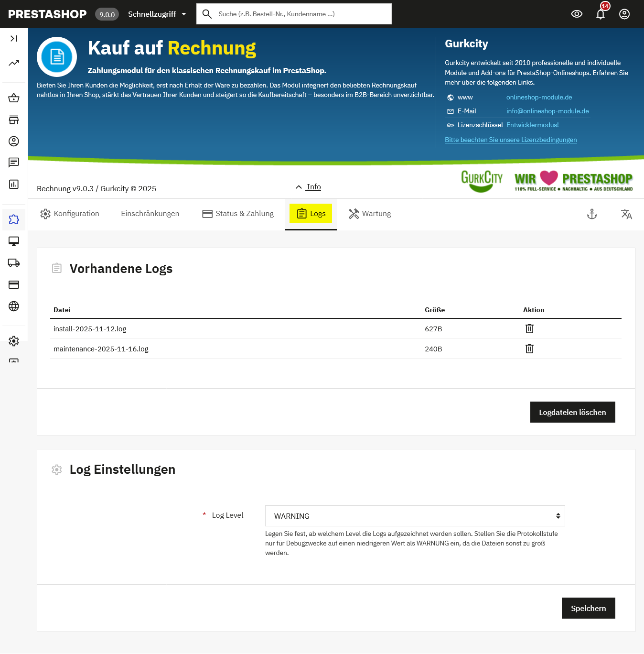Screen dimensions: 644x654
Task: Click the Logdateien löschen button
Action: [572, 412]
